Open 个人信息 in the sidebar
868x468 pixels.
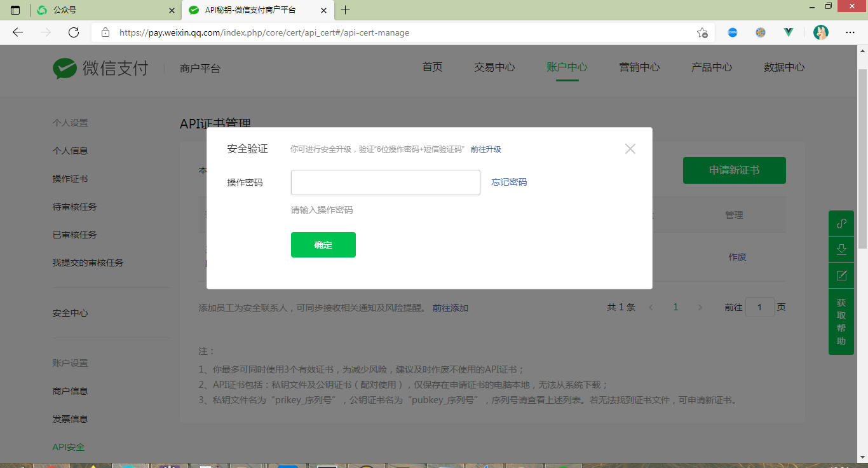coord(70,151)
